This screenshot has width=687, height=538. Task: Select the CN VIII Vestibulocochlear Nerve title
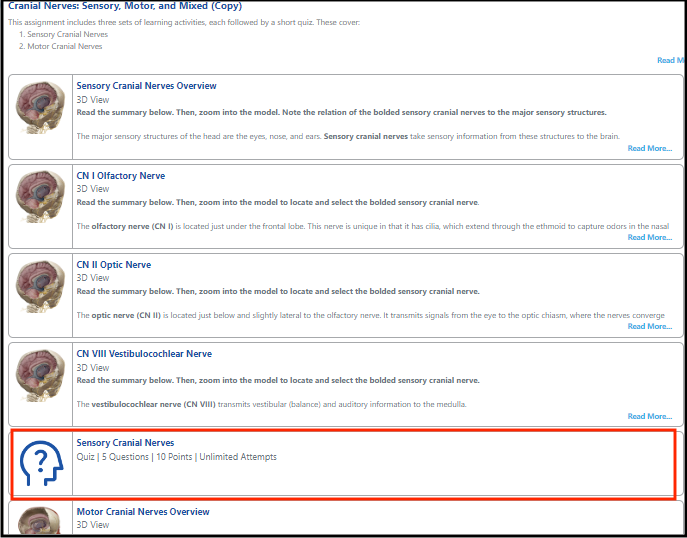pyautogui.click(x=144, y=354)
